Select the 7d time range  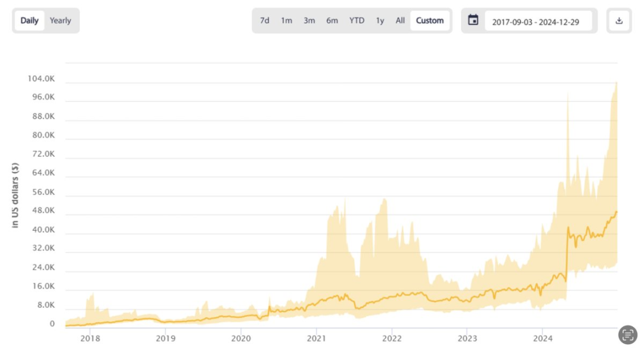[265, 20]
